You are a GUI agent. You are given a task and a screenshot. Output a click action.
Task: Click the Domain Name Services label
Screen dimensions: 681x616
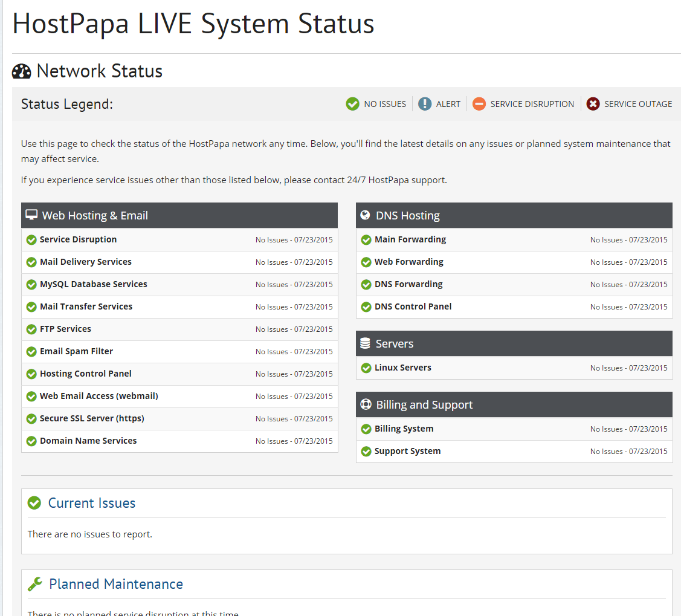pos(88,441)
